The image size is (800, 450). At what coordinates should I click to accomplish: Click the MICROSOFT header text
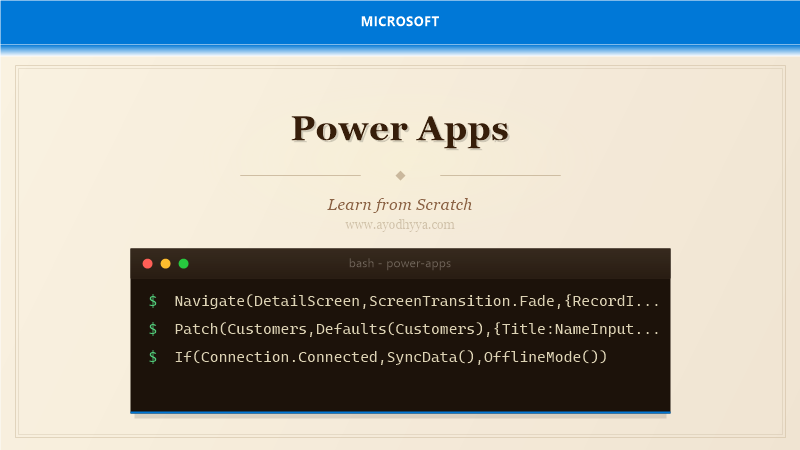pyautogui.click(x=400, y=21)
